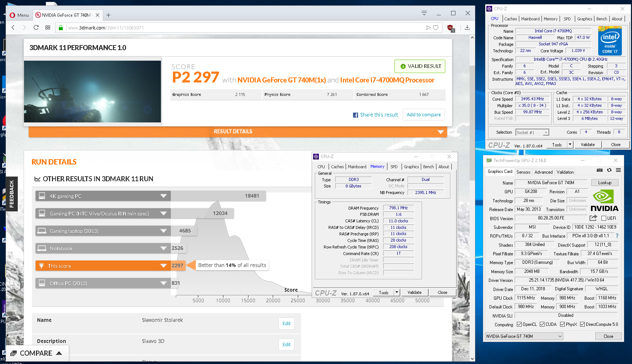Close the NVIDIA GeForce GT 740M tab
Viewport: 632px width, 364px height.
[x=97, y=15]
